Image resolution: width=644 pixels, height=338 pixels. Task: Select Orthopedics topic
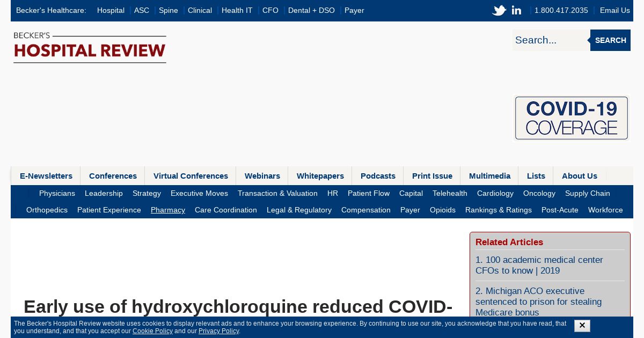tap(47, 210)
